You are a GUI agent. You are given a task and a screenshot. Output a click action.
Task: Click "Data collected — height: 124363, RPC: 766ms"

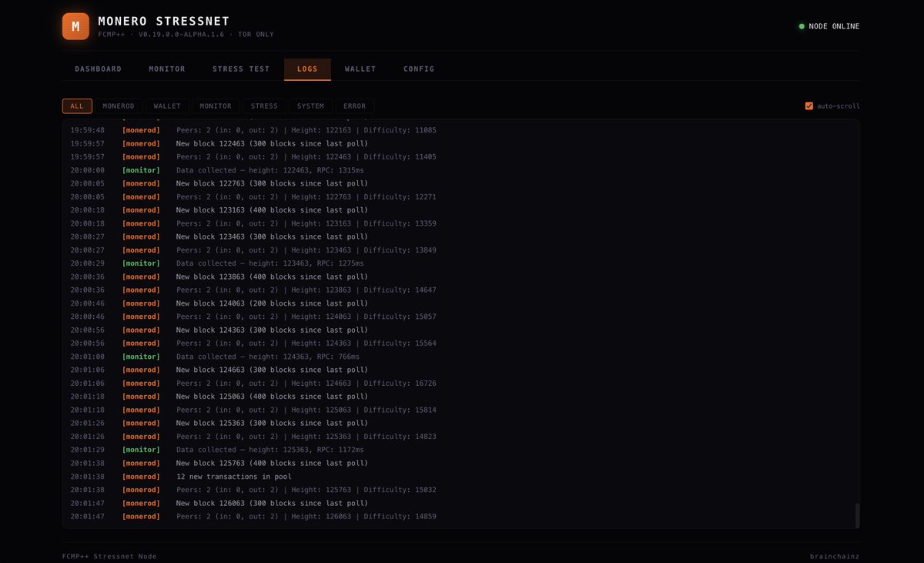pos(268,357)
